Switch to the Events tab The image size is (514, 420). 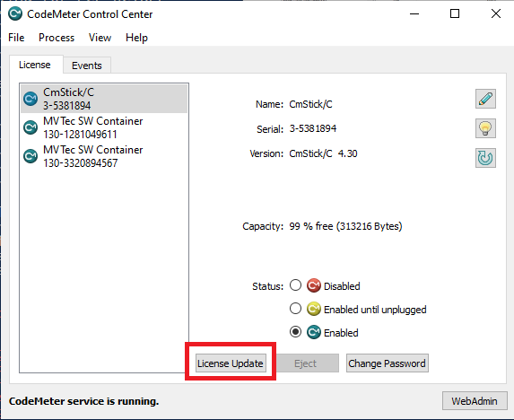click(x=87, y=66)
